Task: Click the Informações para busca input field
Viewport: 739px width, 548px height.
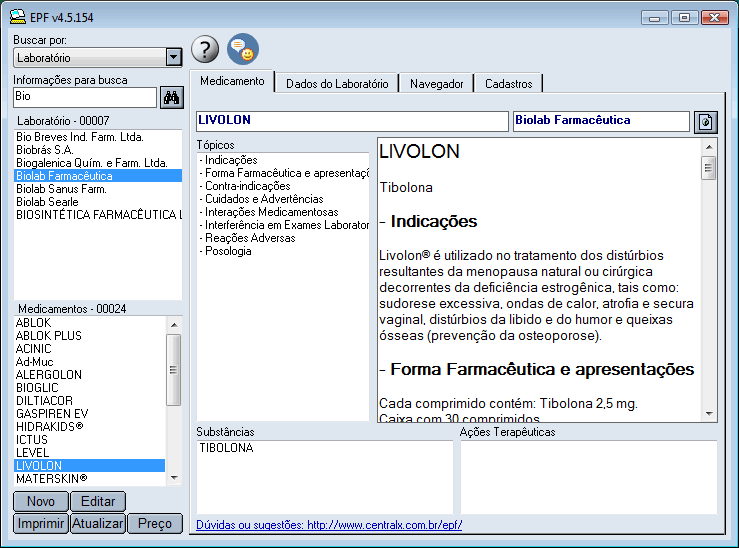Action: click(85, 97)
